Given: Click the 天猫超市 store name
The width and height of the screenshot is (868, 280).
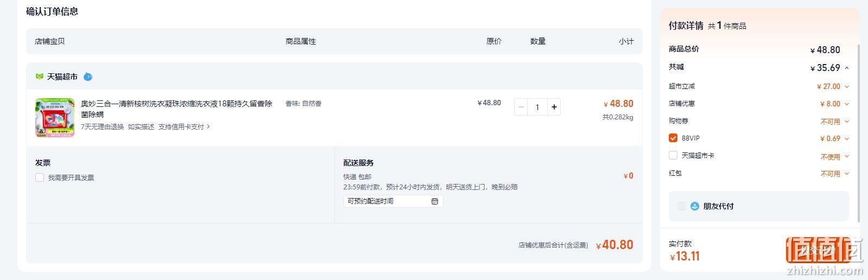Looking at the screenshot, I should pos(62,77).
